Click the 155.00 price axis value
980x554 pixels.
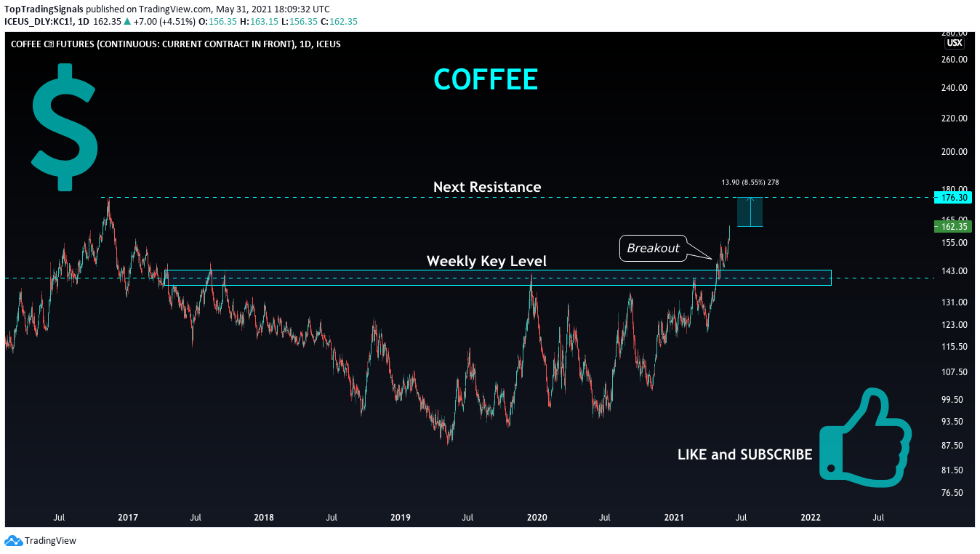[x=955, y=243]
